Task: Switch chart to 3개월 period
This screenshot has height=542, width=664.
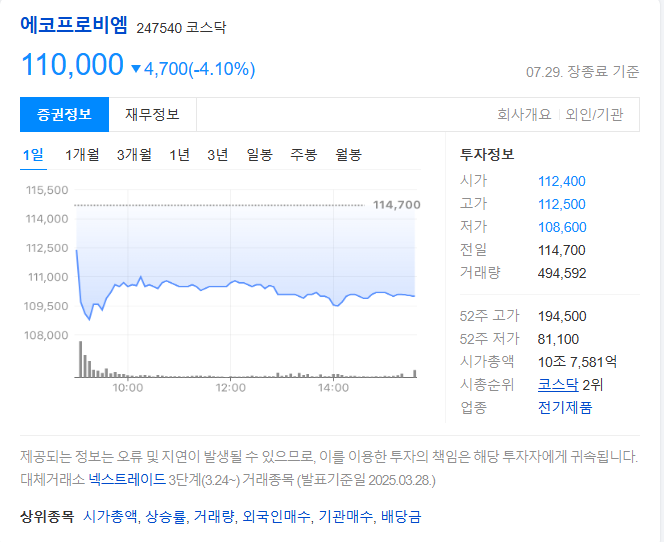Action: point(134,155)
